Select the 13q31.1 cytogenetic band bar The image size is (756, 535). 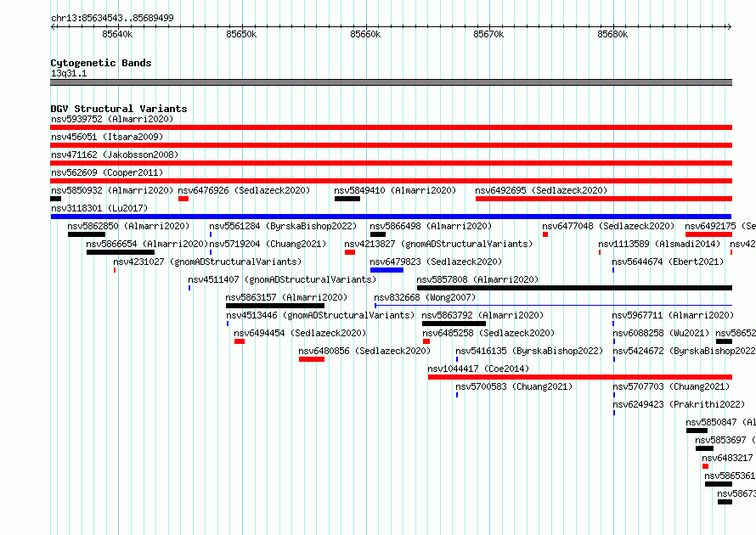click(391, 82)
